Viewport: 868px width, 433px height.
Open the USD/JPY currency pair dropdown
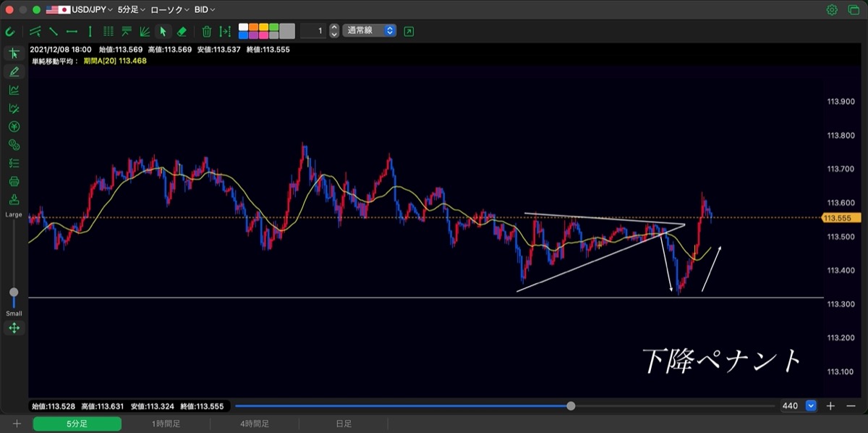coord(79,10)
